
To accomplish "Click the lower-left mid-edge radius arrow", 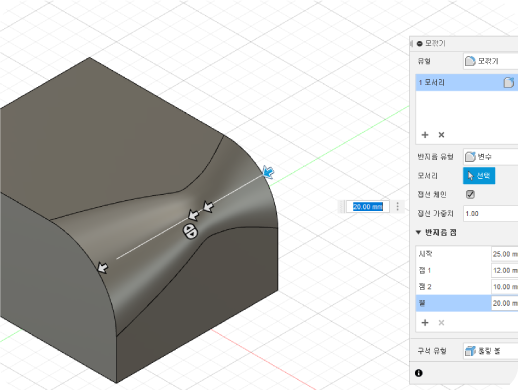I will (x=194, y=215).
